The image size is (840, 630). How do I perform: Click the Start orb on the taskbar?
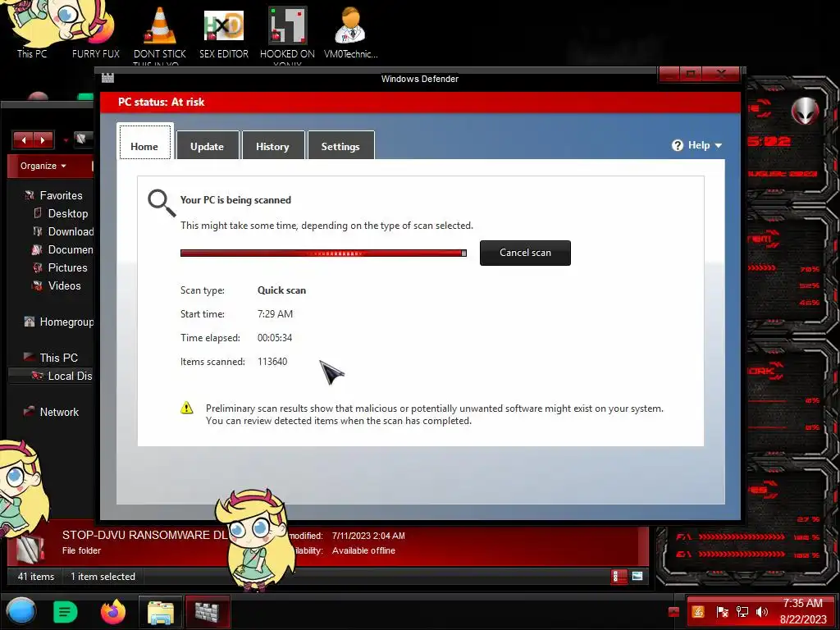point(21,611)
